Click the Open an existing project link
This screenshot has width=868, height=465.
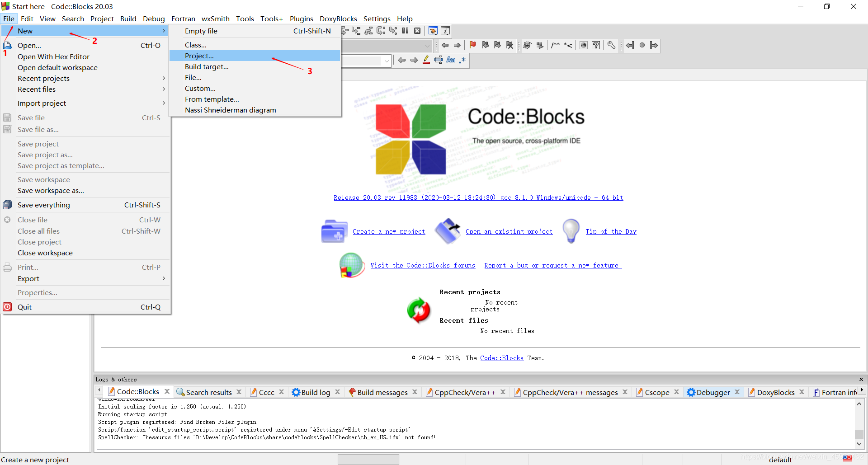click(509, 231)
